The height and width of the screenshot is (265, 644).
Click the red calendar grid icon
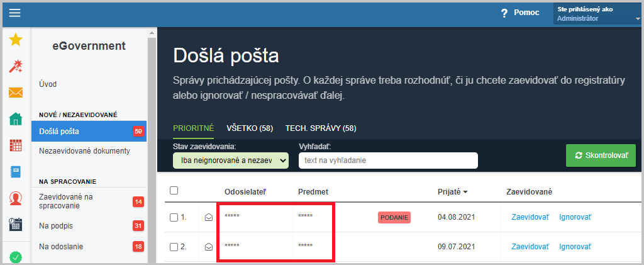click(16, 145)
